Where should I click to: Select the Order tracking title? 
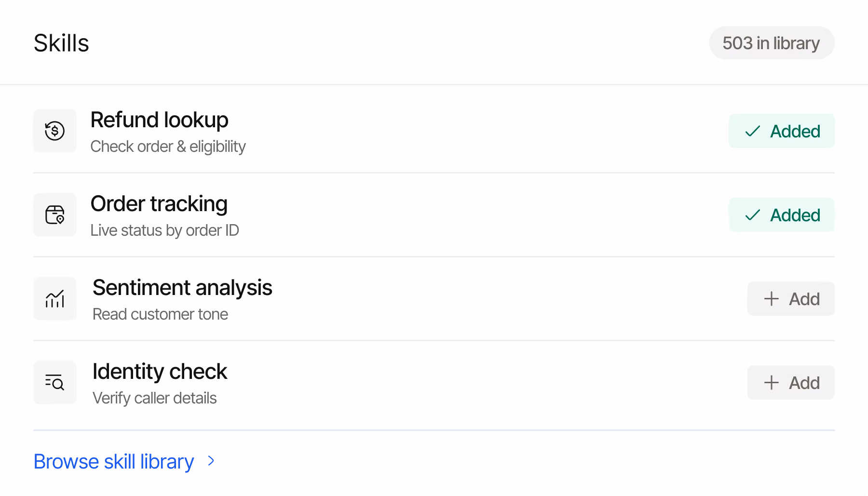click(x=159, y=204)
